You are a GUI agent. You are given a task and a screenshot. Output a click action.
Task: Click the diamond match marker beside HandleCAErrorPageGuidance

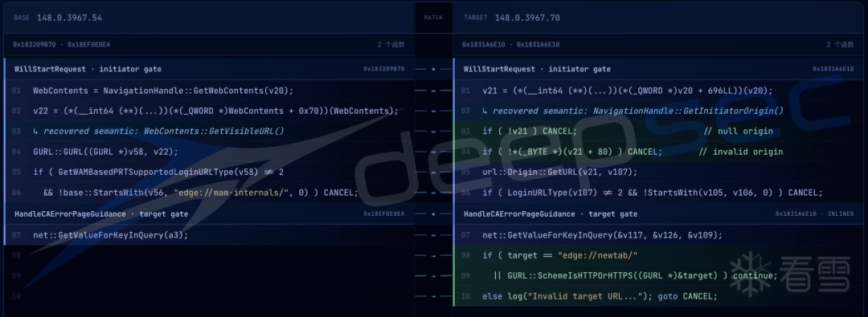[433, 214]
